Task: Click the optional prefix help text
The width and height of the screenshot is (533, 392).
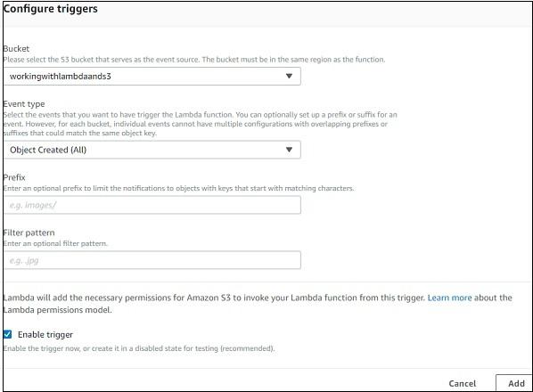Action: click(x=178, y=188)
